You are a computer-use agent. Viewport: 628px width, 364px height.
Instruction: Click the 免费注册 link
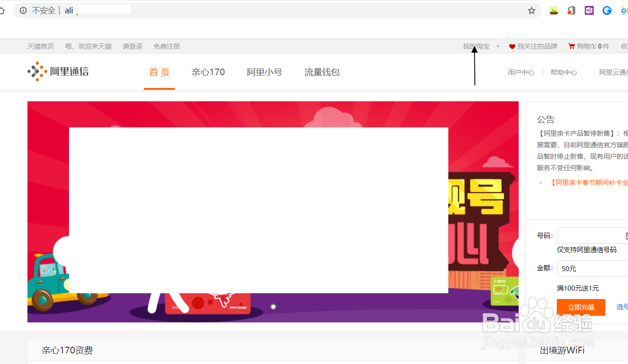point(167,46)
